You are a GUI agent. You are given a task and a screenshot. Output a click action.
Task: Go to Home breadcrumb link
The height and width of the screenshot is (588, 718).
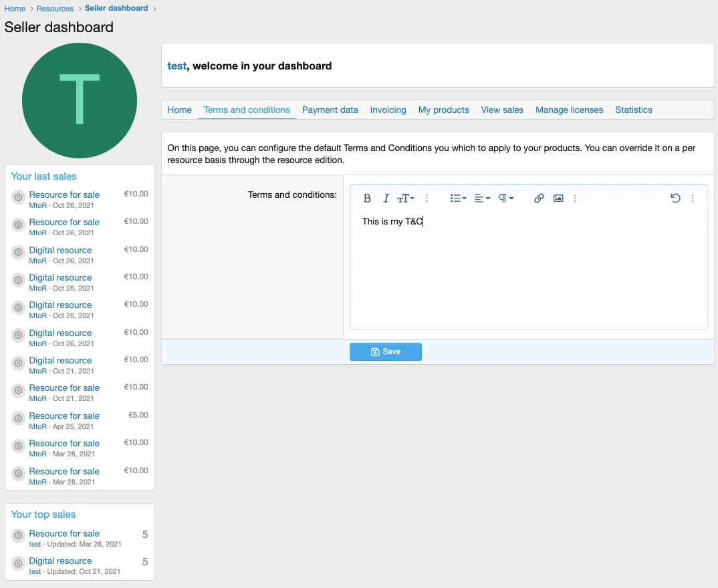tap(15, 9)
